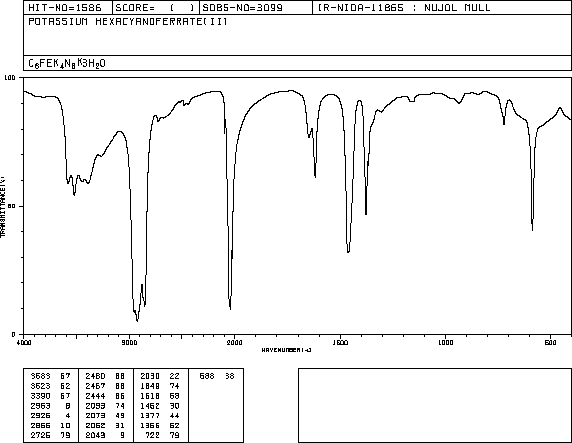
Task: Click the SCORE field in header
Action: point(156,8)
